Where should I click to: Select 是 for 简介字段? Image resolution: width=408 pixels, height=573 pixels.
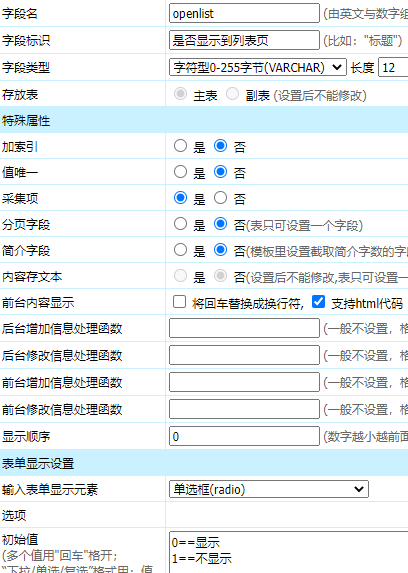pos(180,250)
